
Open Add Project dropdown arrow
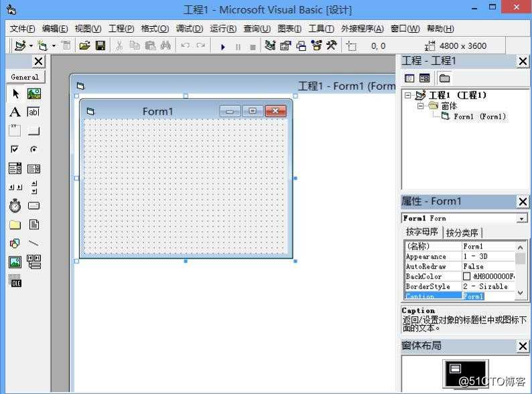[31, 46]
